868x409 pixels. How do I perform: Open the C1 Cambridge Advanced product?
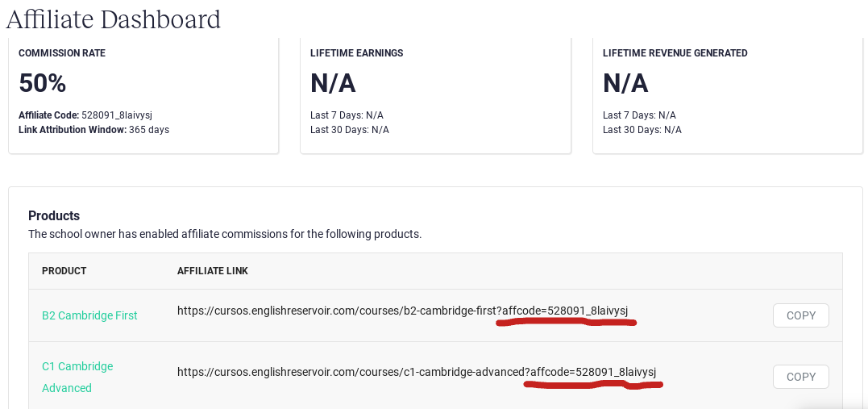point(77,377)
